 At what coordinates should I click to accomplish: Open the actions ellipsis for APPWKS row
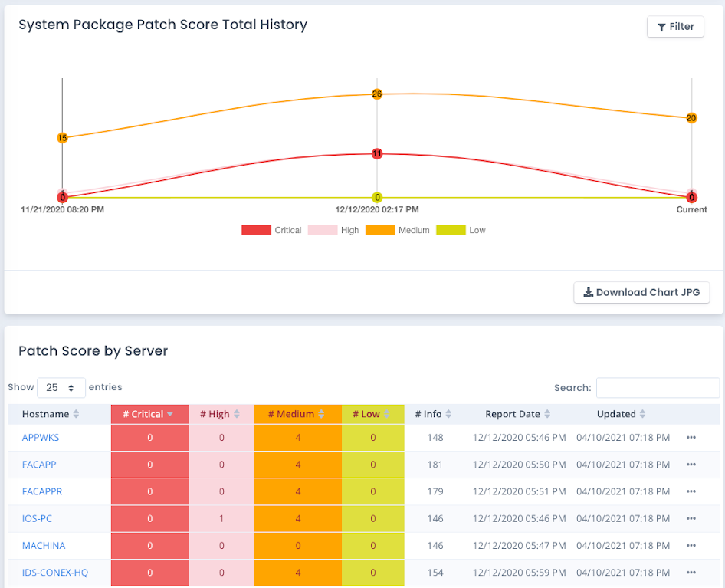click(691, 437)
